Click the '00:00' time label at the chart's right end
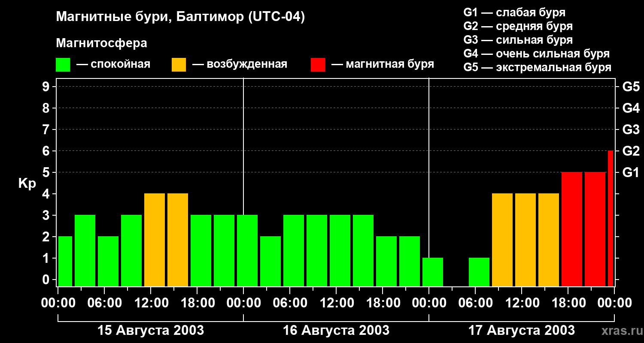The width and height of the screenshot is (644, 343). (614, 303)
